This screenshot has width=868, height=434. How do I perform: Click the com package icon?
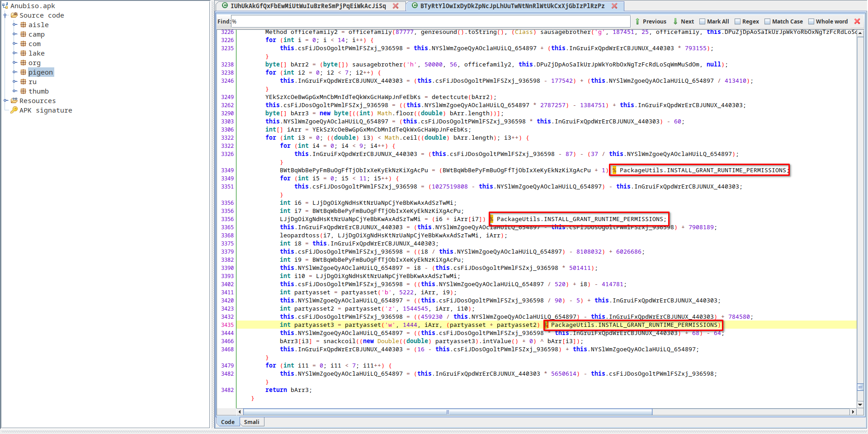23,44
